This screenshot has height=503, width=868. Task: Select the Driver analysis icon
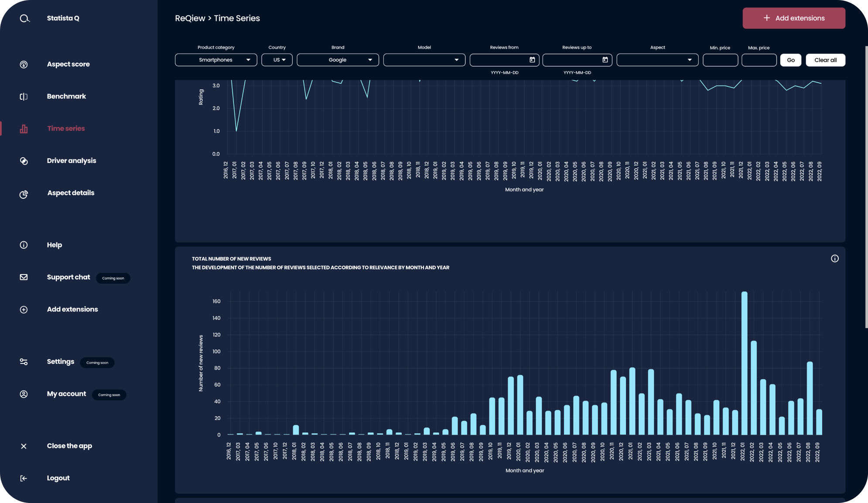pos(24,161)
